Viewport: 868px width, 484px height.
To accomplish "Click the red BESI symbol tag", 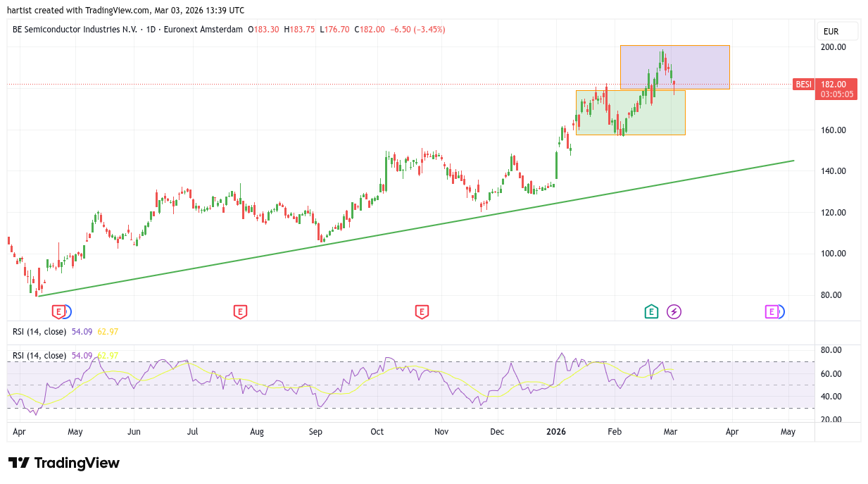I will point(803,84).
